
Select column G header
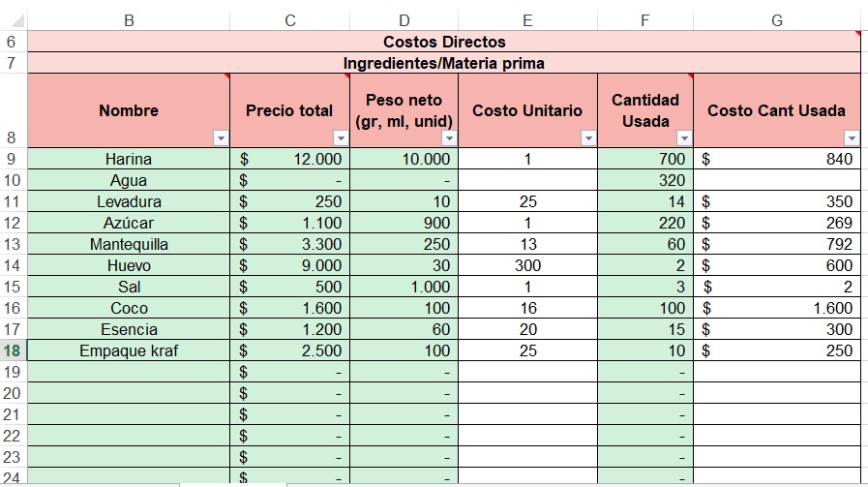777,21
